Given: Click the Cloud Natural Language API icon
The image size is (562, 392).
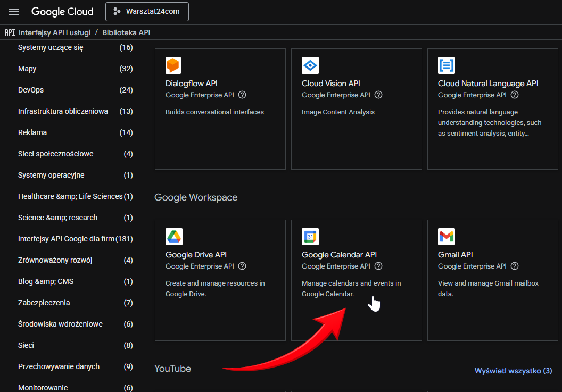Looking at the screenshot, I should 446,65.
